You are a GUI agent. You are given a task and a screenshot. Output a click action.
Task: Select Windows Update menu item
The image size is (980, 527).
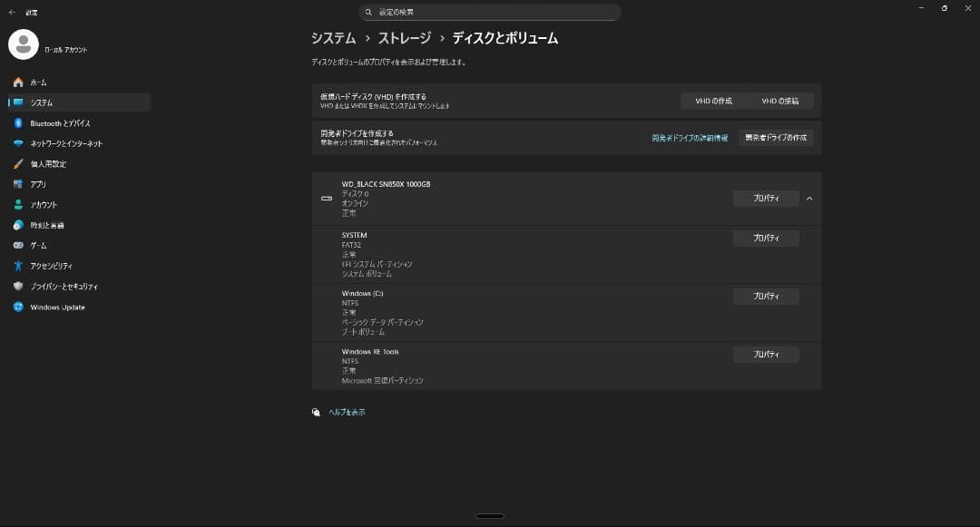pyautogui.click(x=79, y=307)
